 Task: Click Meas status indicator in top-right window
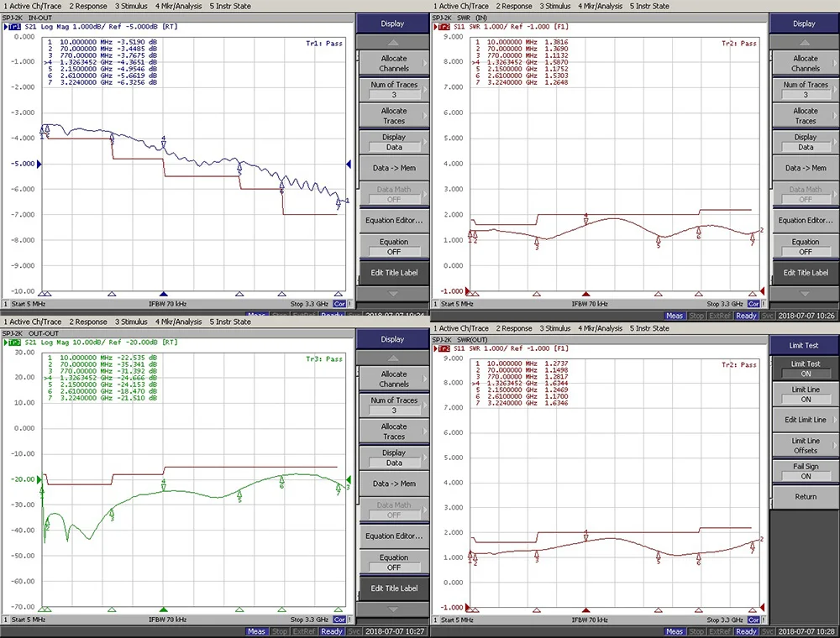pos(674,316)
